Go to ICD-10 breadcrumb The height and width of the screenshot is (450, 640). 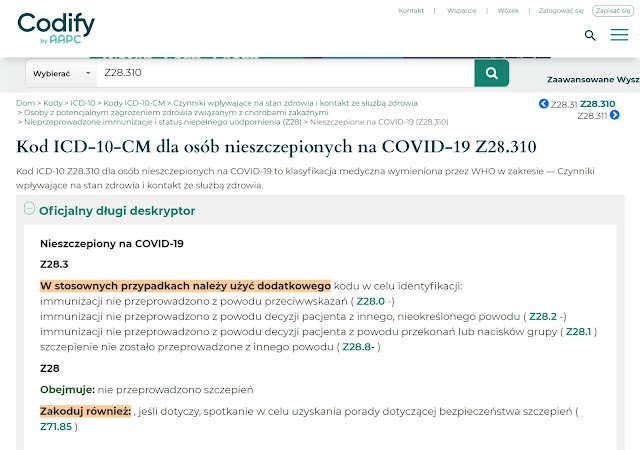82,103
